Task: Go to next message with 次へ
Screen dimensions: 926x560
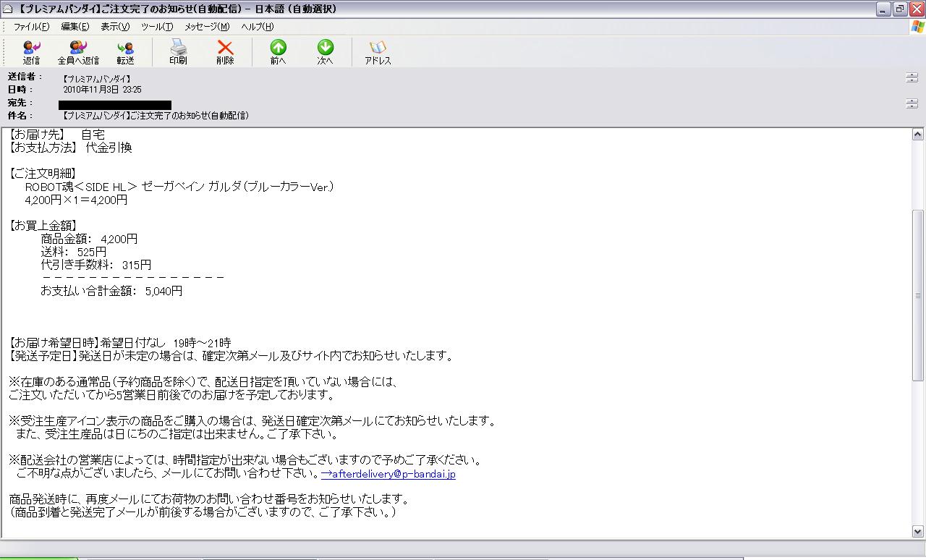Action: pos(325,52)
